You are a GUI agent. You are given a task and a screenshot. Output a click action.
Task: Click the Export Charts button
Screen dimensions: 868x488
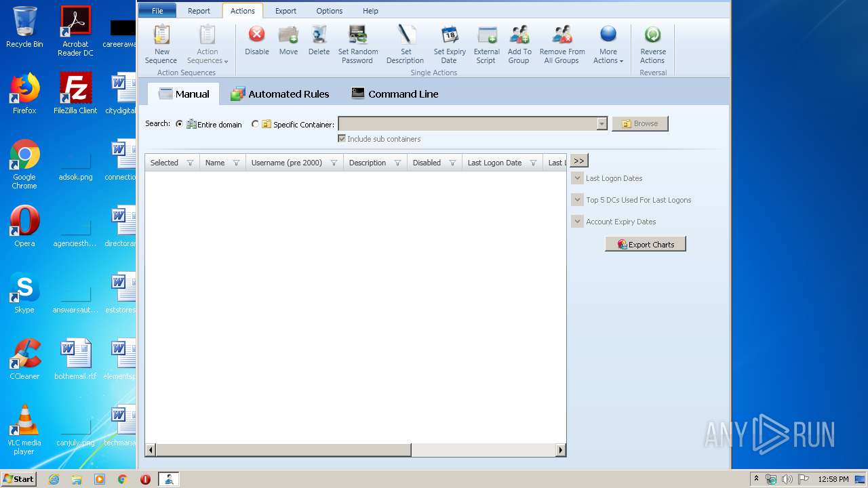[646, 244]
